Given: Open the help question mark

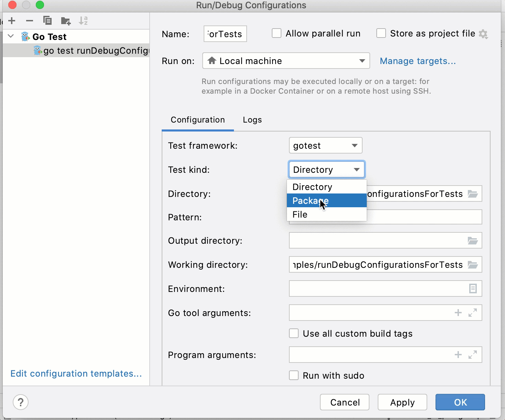Looking at the screenshot, I should click(x=21, y=402).
